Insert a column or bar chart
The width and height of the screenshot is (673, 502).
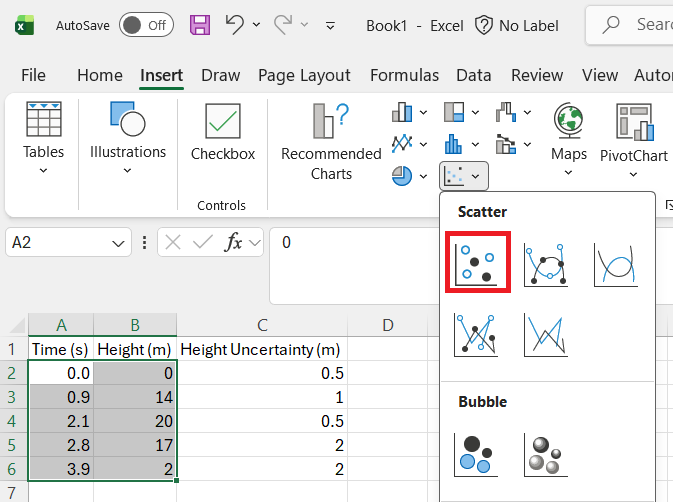402,112
